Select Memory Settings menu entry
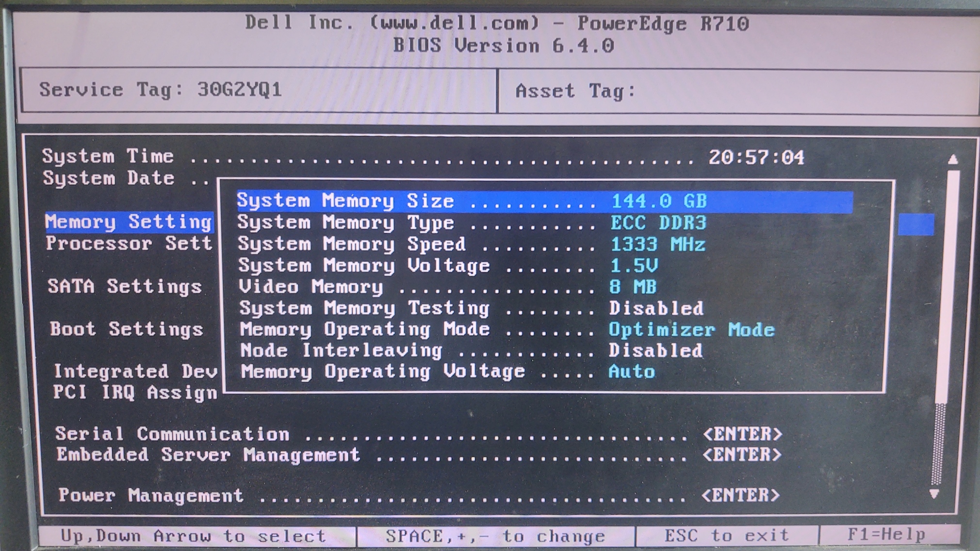 (x=129, y=222)
